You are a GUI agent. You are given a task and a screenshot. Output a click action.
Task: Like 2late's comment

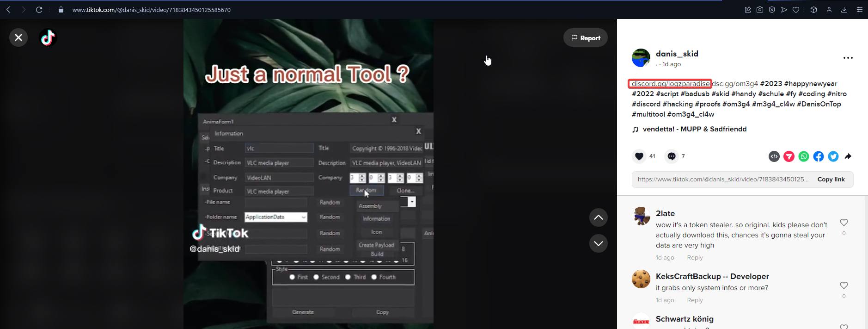pyautogui.click(x=844, y=223)
